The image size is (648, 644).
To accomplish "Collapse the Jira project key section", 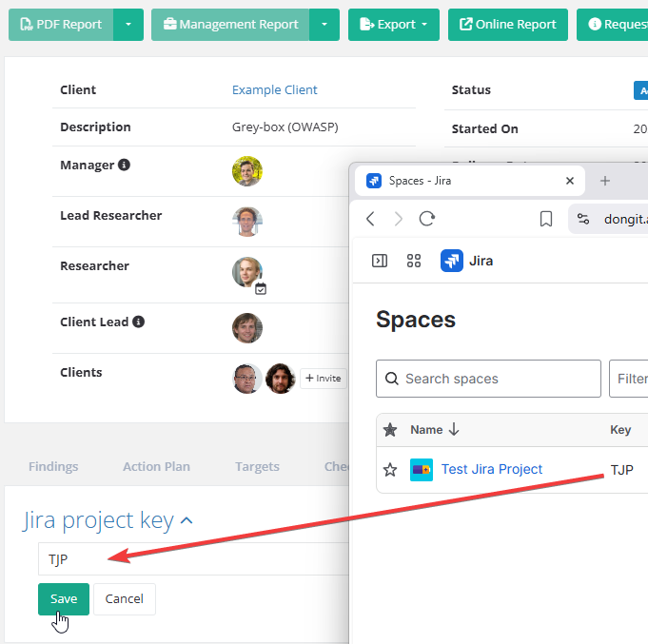I will click(187, 520).
